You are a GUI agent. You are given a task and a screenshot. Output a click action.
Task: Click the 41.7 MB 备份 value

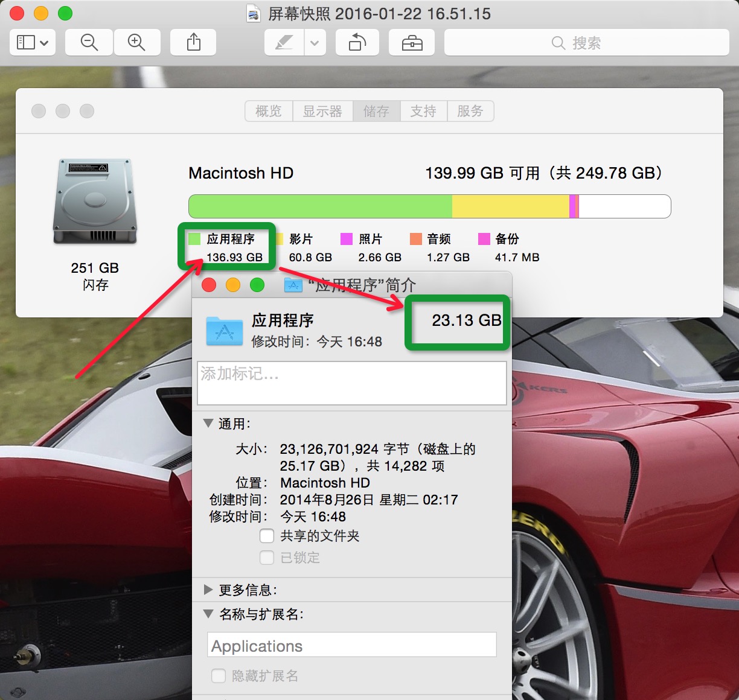[517, 257]
